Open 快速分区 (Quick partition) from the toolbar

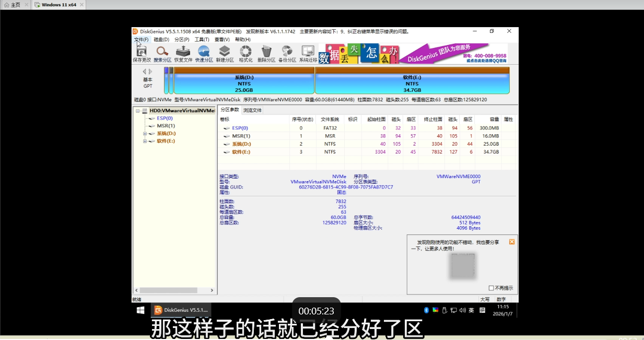tap(204, 54)
